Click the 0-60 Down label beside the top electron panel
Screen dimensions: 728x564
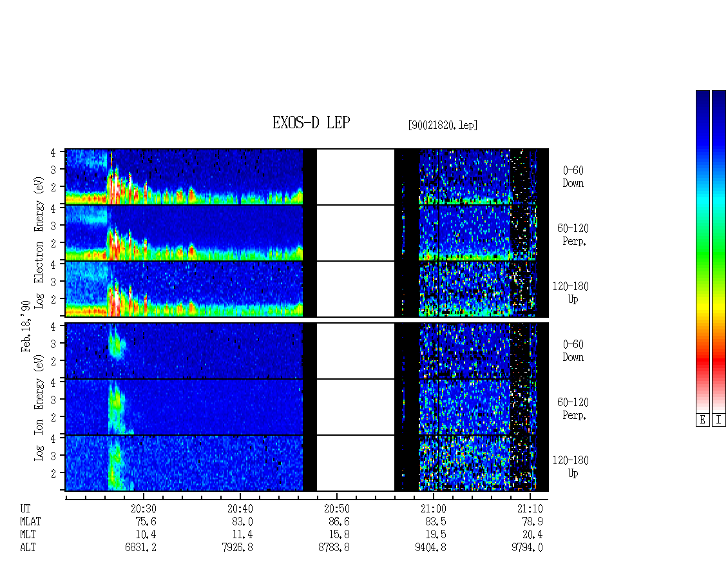click(x=573, y=177)
